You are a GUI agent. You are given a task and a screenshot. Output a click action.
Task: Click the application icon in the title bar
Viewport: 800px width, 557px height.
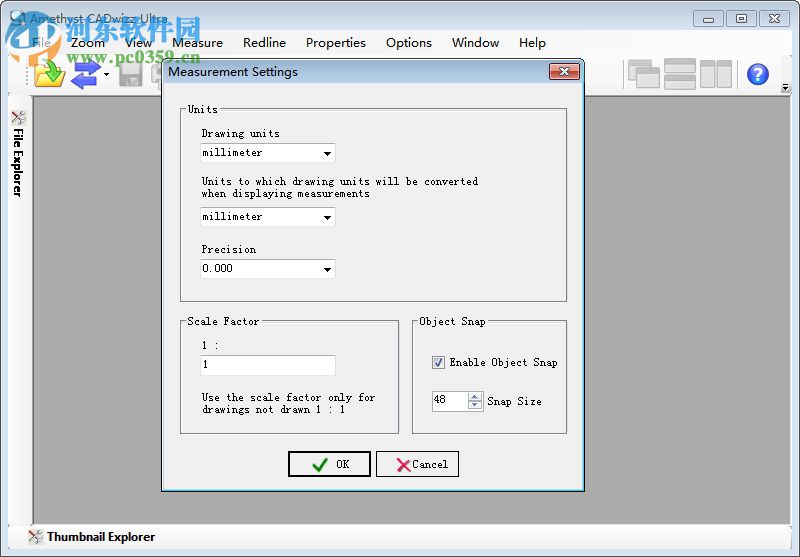18,18
